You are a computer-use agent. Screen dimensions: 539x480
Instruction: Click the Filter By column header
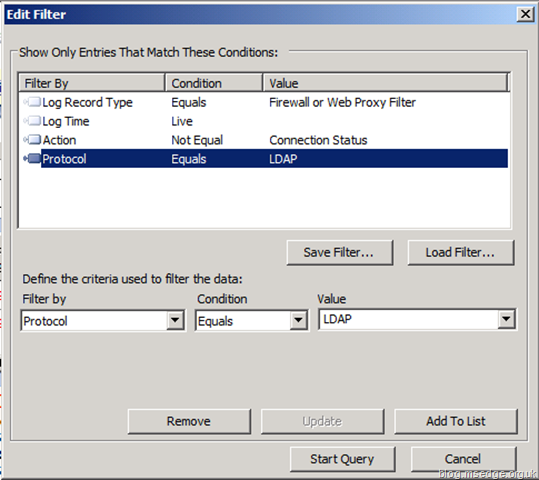click(92, 83)
